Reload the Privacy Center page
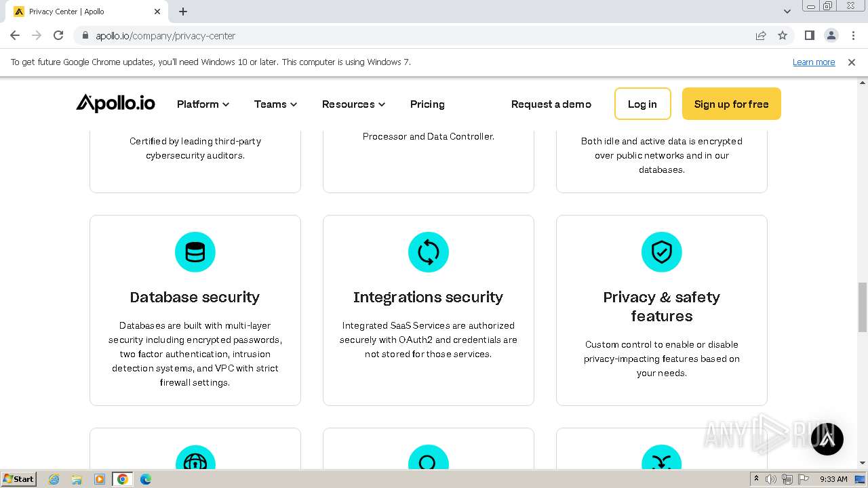This screenshot has width=868, height=488. (58, 35)
